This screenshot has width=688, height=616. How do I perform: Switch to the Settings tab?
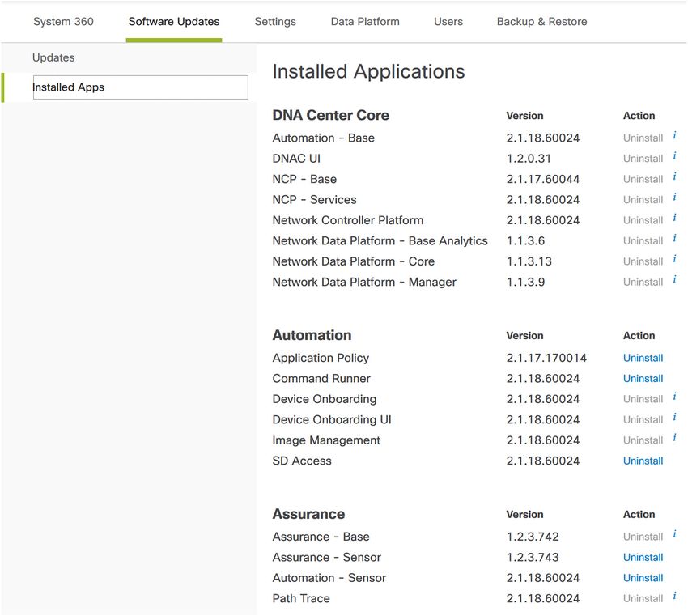(x=275, y=22)
